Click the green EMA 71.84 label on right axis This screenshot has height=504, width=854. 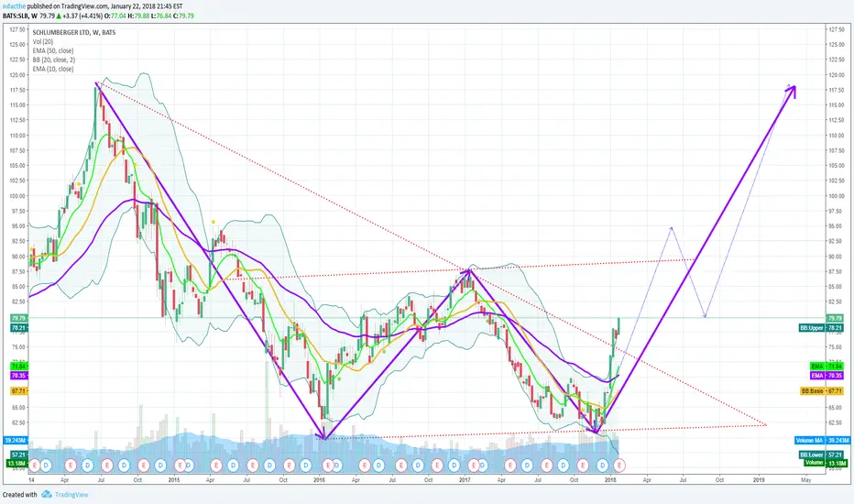click(x=828, y=367)
